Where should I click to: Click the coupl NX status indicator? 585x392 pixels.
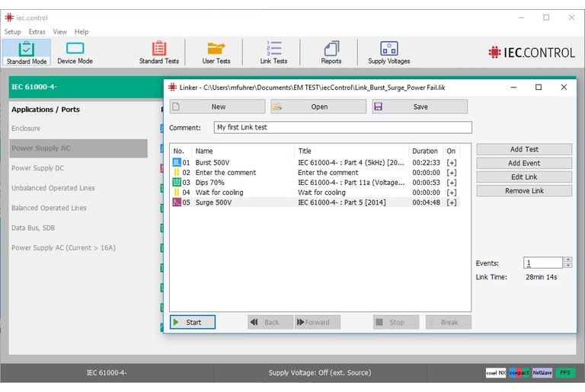(496, 373)
